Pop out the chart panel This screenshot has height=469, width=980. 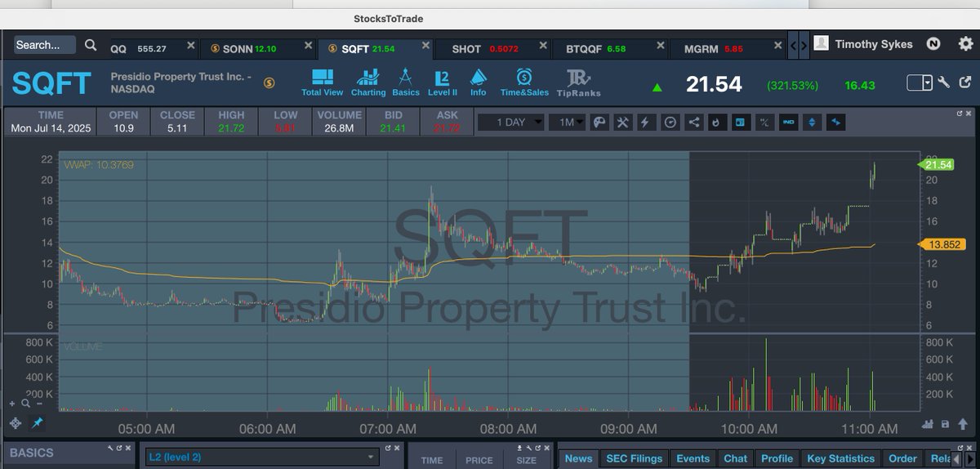pyautogui.click(x=959, y=113)
